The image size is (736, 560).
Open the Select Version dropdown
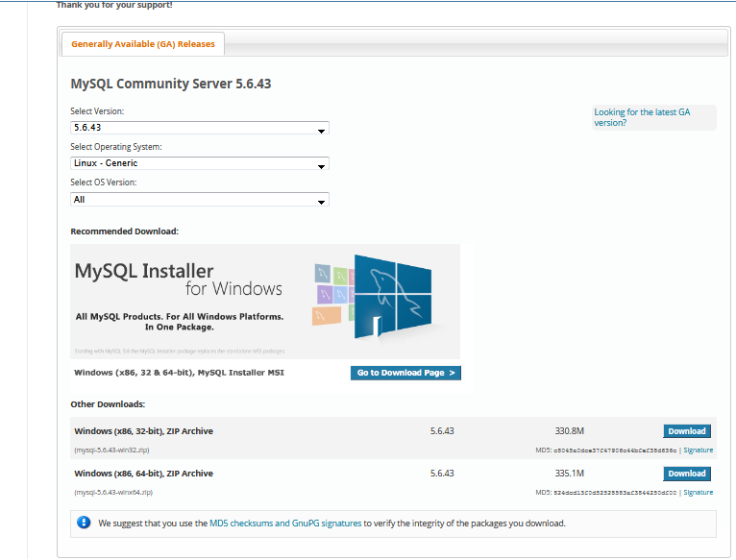[200, 129]
